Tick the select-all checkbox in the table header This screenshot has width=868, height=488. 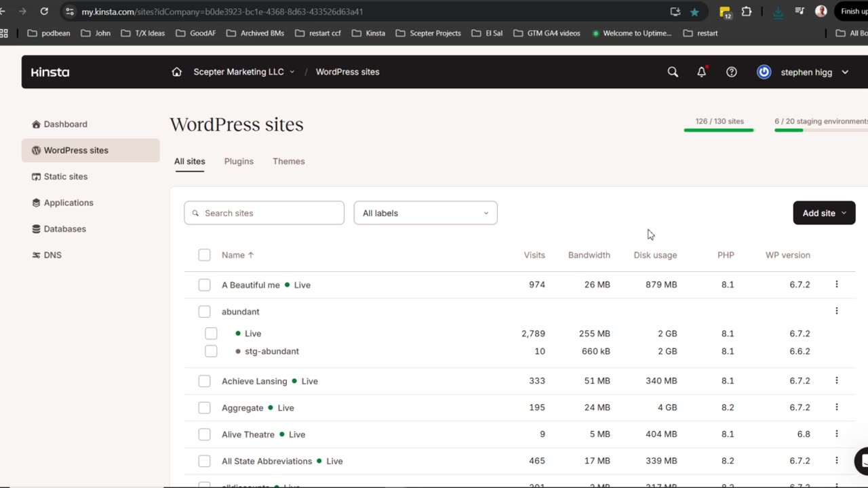pos(204,255)
